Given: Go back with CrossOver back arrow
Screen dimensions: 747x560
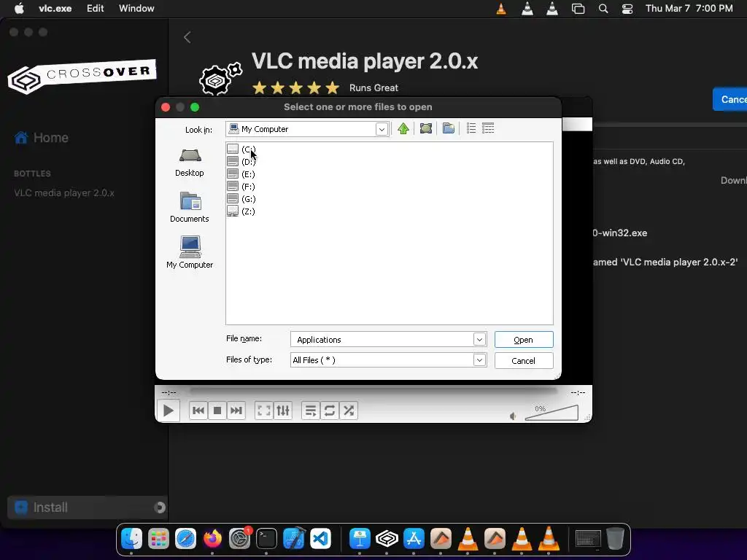Looking at the screenshot, I should pyautogui.click(x=187, y=37).
